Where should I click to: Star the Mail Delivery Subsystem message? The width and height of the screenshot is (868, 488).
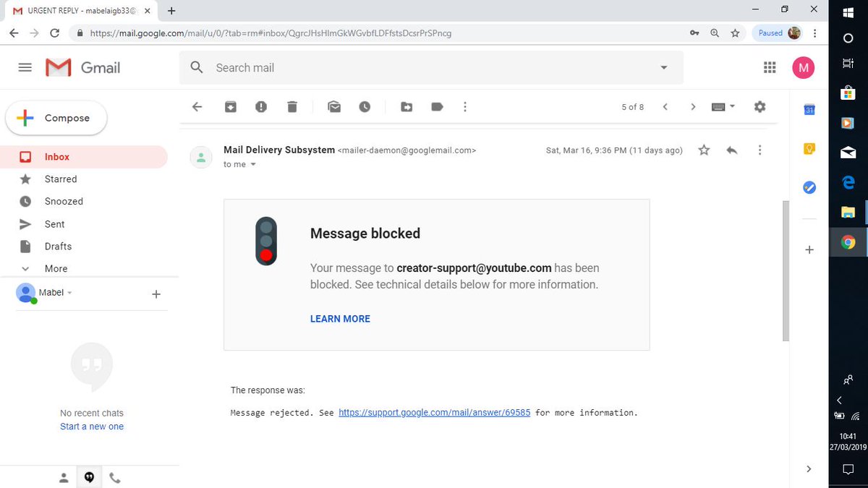(x=704, y=150)
